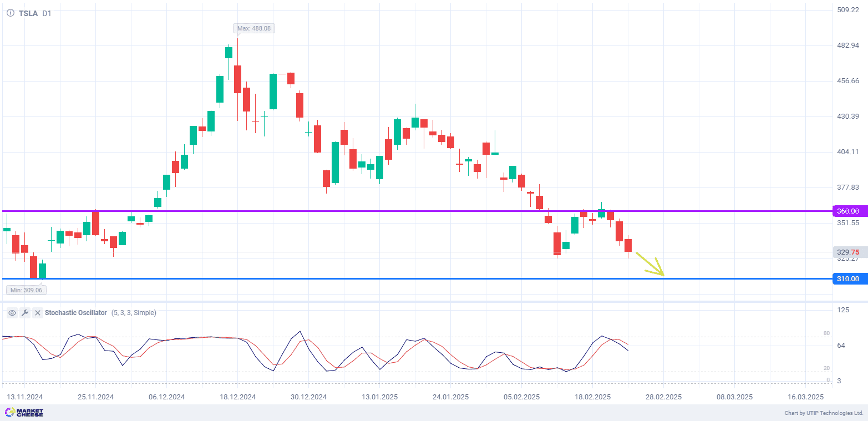Click the TSLA symbol label

(x=28, y=13)
